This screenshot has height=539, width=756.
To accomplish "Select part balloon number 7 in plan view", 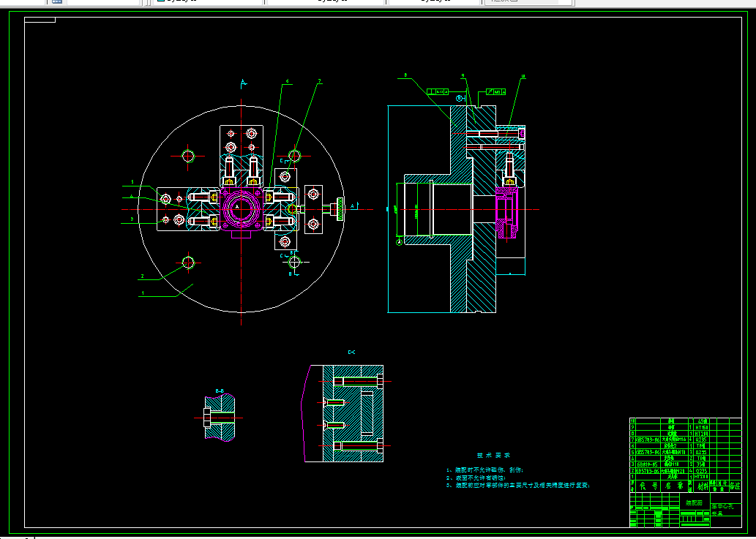I will 319,81.
